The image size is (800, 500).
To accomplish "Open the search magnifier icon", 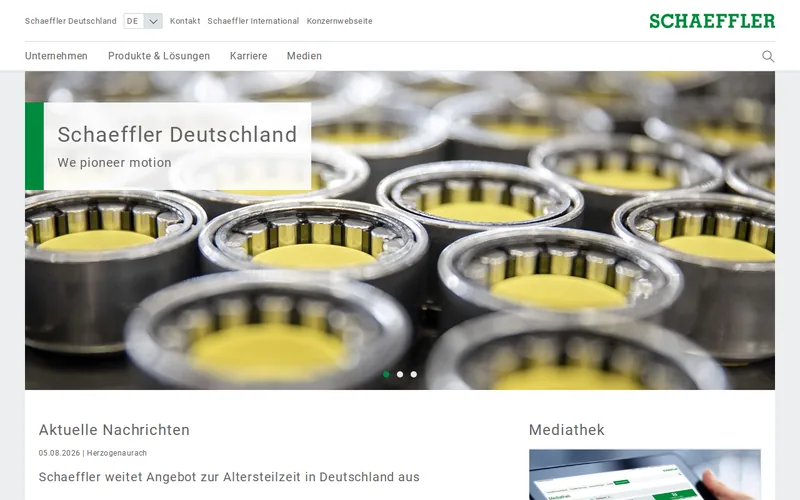I will (x=768, y=56).
